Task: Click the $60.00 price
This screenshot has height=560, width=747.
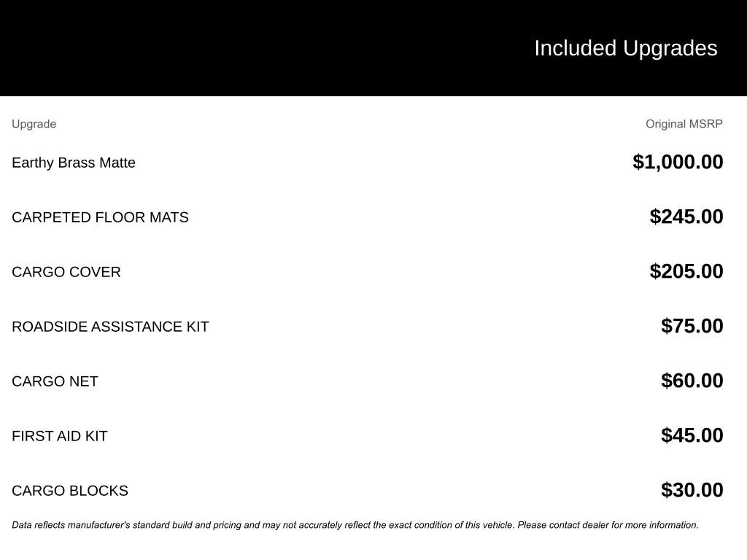Action: (692, 381)
